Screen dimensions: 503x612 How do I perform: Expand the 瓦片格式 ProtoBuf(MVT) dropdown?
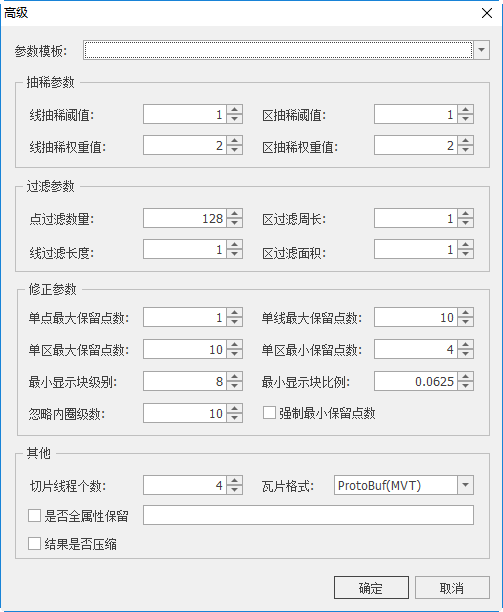(x=465, y=485)
